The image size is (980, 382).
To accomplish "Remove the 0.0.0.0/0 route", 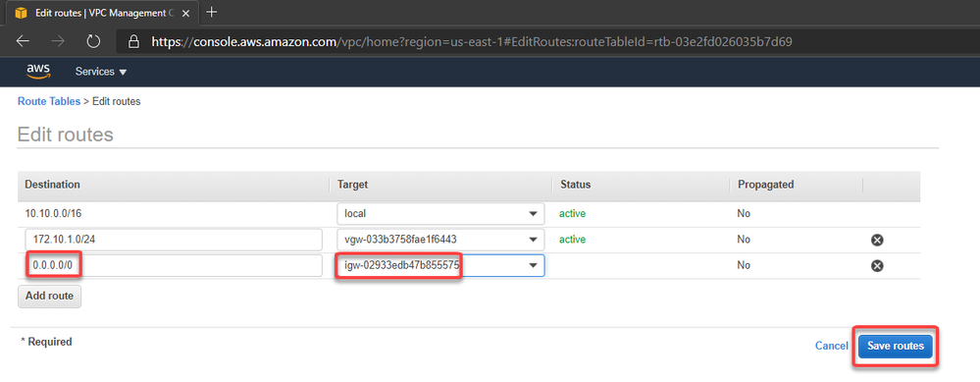I will [877, 266].
